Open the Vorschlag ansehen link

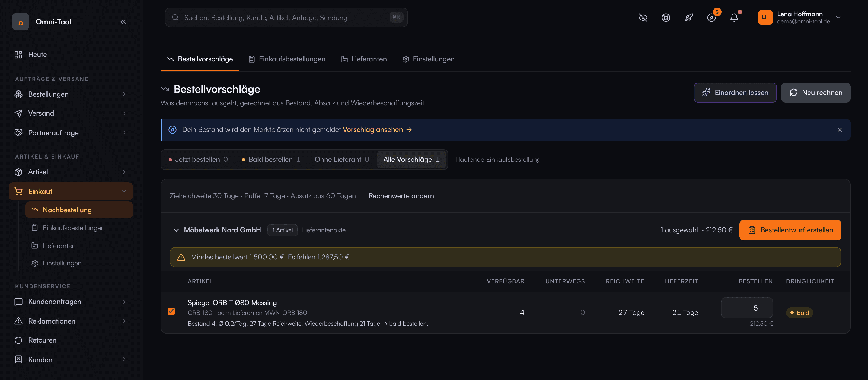tap(377, 130)
